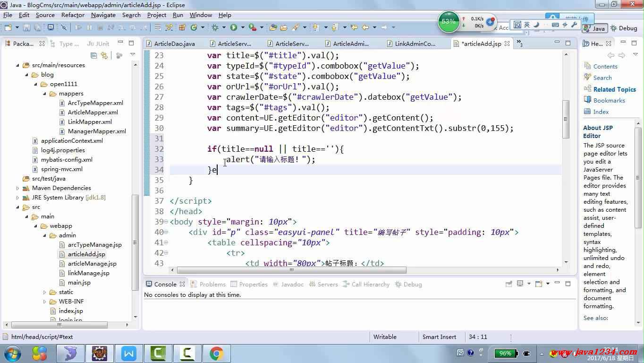Click the Back navigation arrow icon

point(365,28)
